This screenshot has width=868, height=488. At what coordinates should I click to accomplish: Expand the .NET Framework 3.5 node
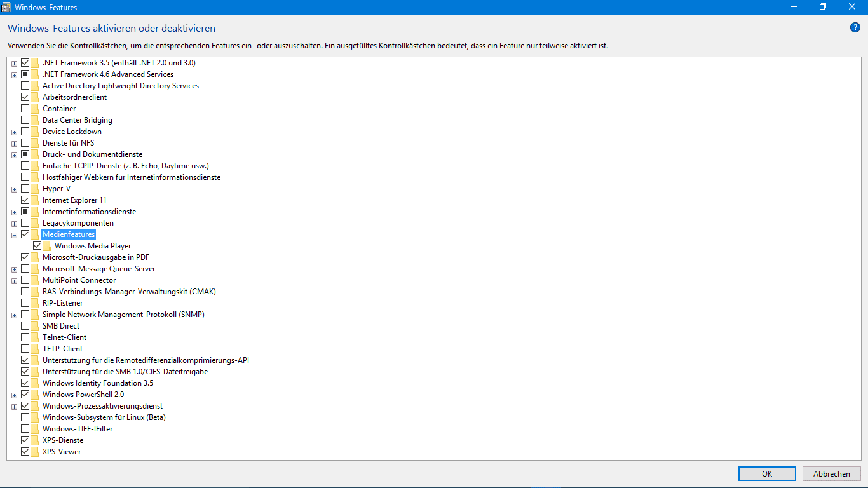tap(14, 64)
